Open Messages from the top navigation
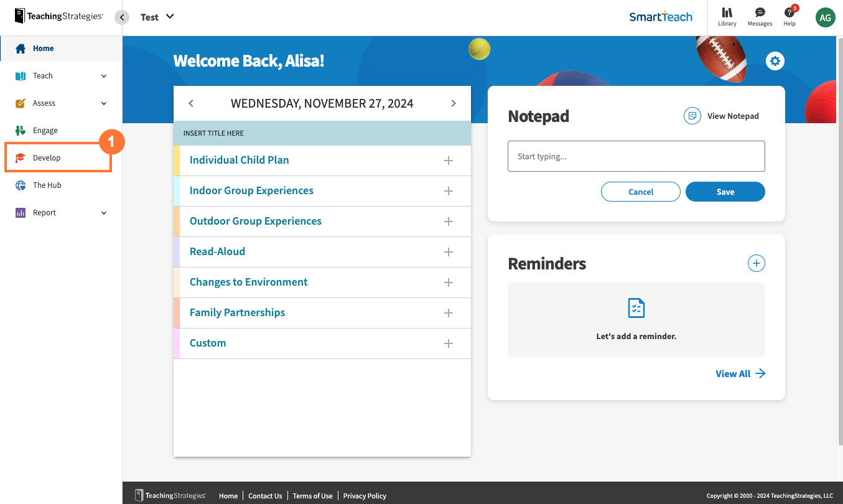The width and height of the screenshot is (843, 504). 759,17
